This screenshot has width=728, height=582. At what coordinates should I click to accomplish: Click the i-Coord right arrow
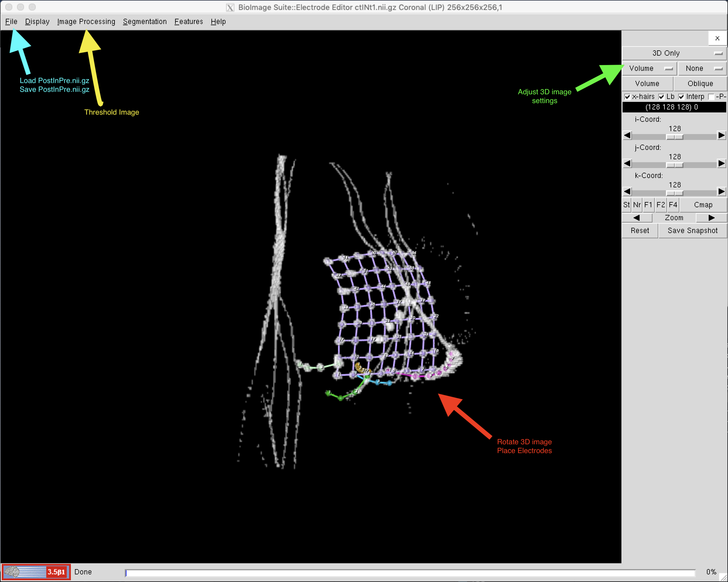pos(721,136)
